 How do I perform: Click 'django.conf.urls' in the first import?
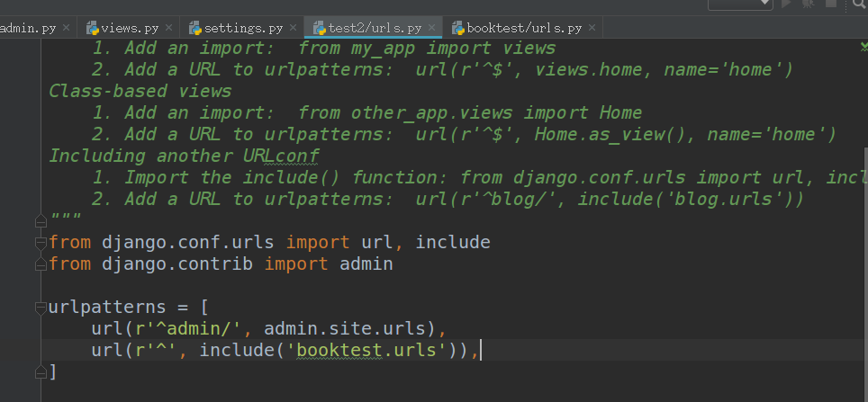point(188,242)
